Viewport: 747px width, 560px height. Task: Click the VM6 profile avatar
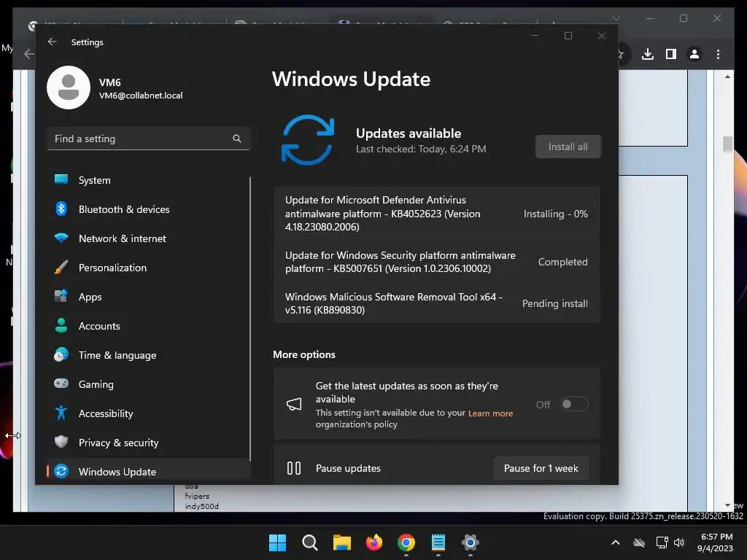coord(69,87)
